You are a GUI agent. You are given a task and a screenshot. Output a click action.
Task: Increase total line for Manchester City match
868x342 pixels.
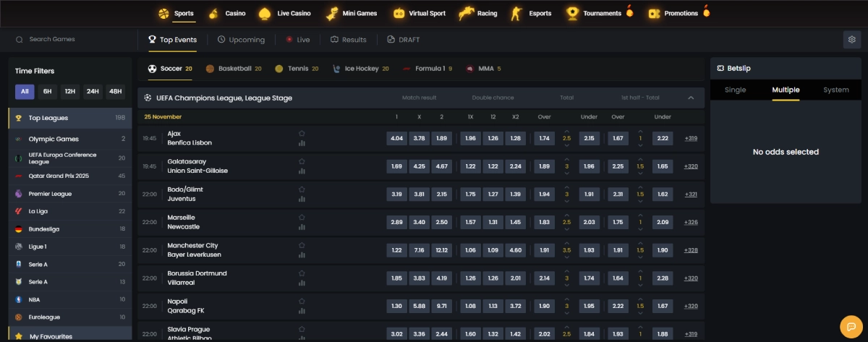(567, 244)
